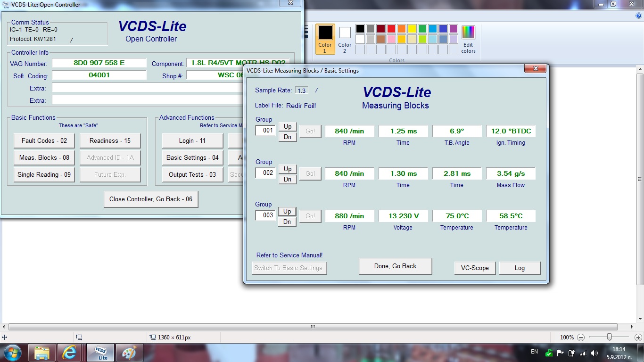This screenshot has height=362, width=644.
Task: Launch Internet Explorer from the taskbar
Action: coord(70,353)
